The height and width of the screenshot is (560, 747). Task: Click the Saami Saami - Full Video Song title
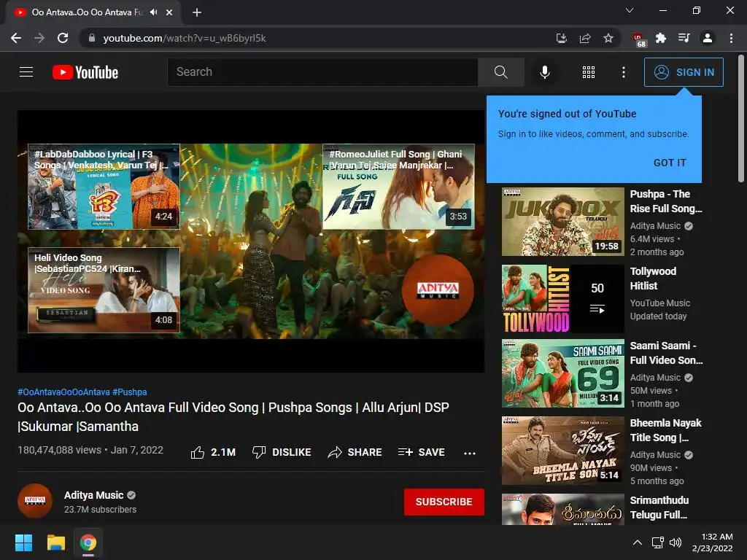[x=666, y=353]
